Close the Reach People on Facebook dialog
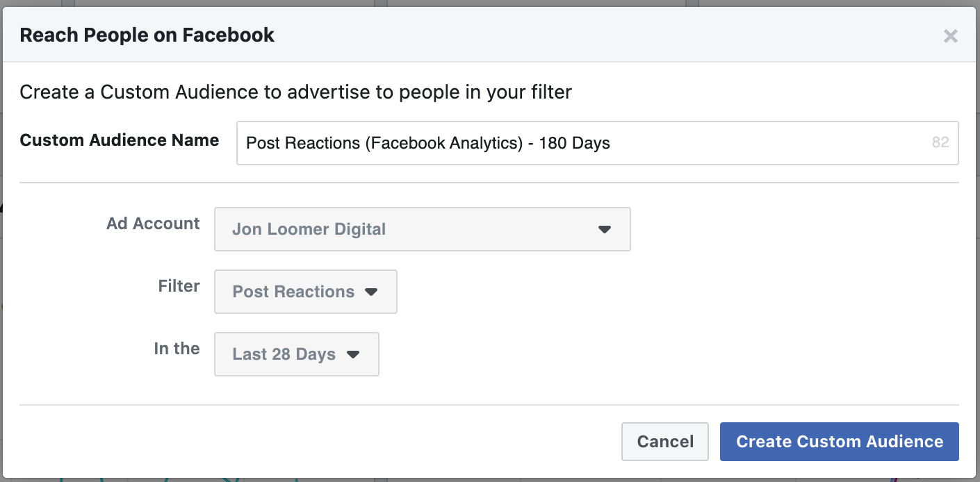 pyautogui.click(x=950, y=36)
